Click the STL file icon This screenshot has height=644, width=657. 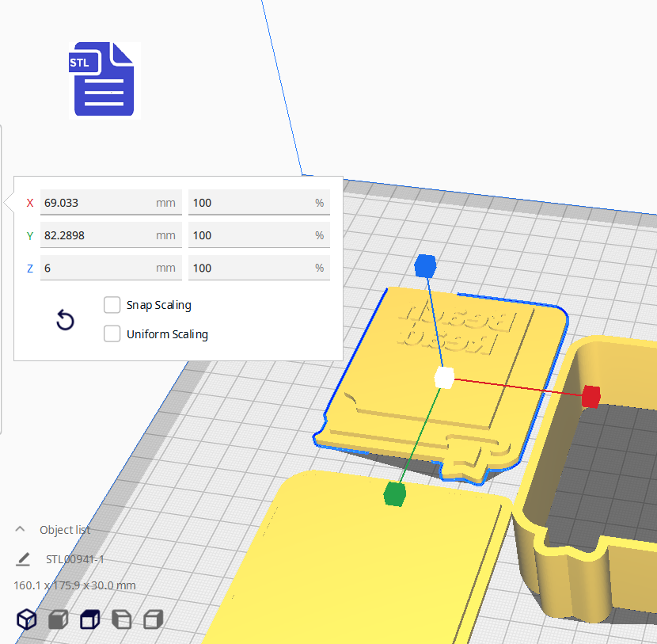click(x=104, y=79)
